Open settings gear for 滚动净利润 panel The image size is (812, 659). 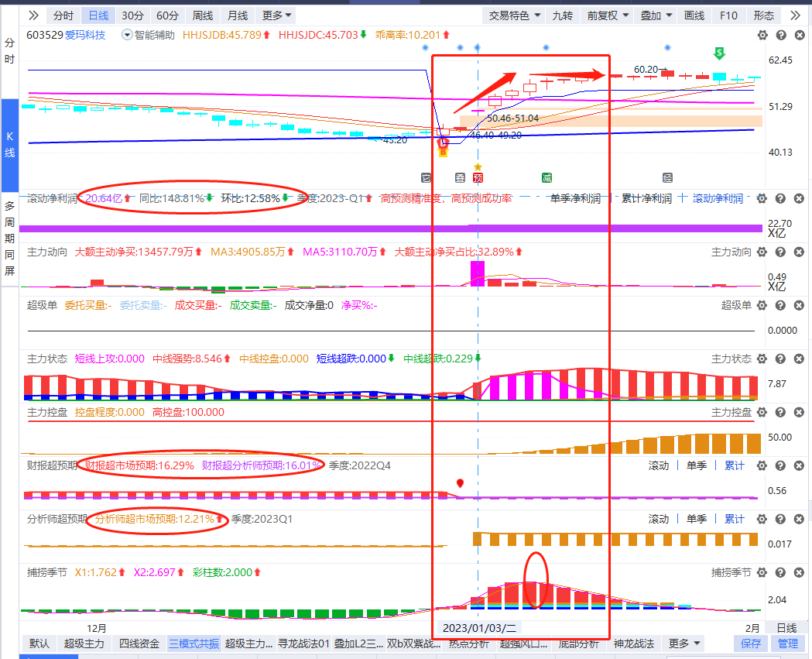762,198
